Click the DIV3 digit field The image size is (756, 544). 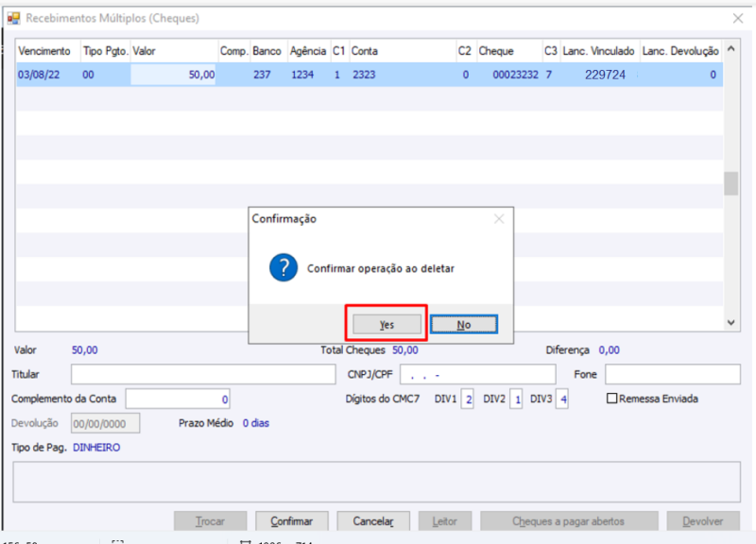coord(561,399)
